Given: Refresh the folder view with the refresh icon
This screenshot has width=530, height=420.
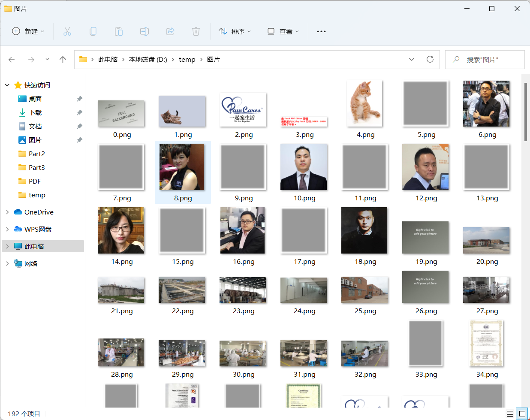Looking at the screenshot, I should (430, 59).
